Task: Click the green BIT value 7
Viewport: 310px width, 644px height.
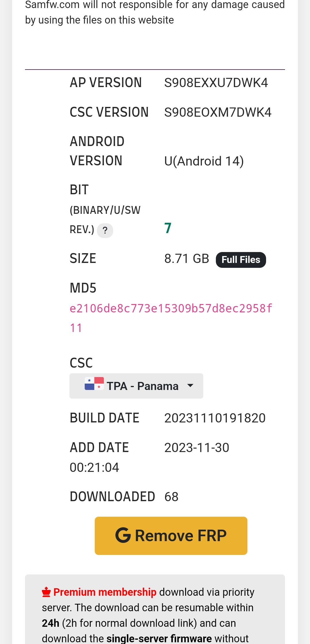Action: pos(168,228)
